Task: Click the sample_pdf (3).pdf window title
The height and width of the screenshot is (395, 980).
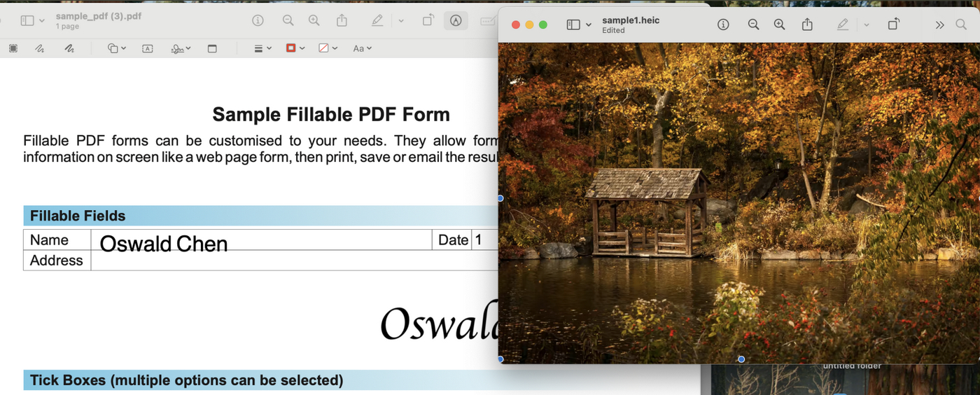Action: pos(99,16)
